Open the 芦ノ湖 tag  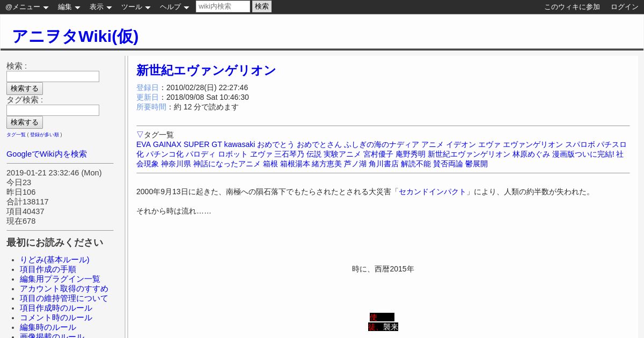(355, 164)
